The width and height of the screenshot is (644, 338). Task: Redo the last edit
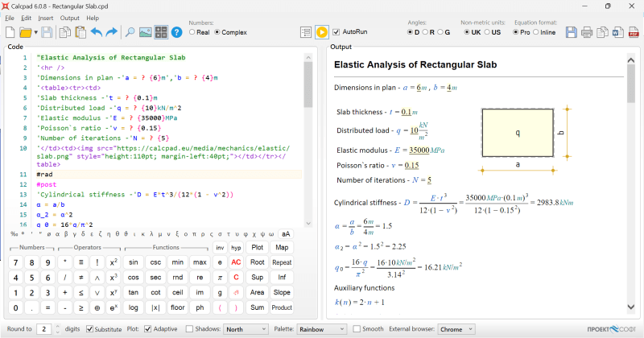tap(111, 32)
